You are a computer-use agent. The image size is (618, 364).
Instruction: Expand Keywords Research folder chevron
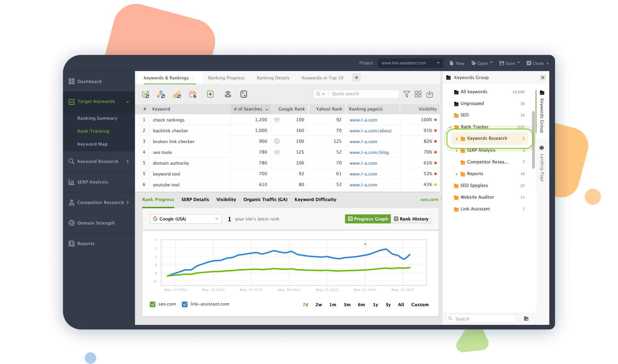point(457,139)
